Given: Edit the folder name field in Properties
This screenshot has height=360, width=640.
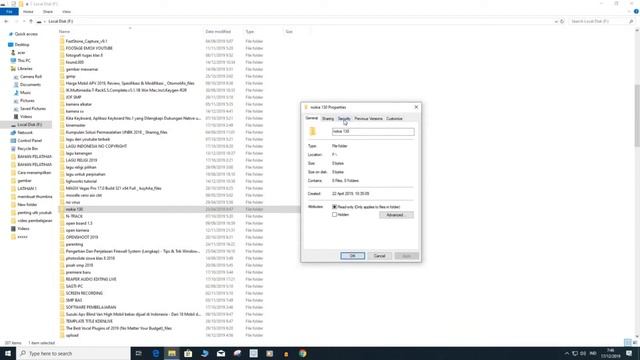Looking at the screenshot, I should (373, 131).
